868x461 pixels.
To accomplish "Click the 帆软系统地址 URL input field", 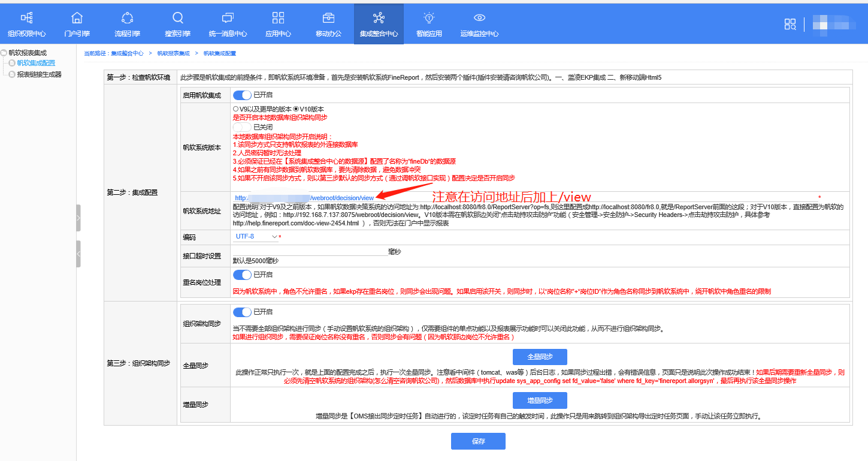I will point(525,198).
